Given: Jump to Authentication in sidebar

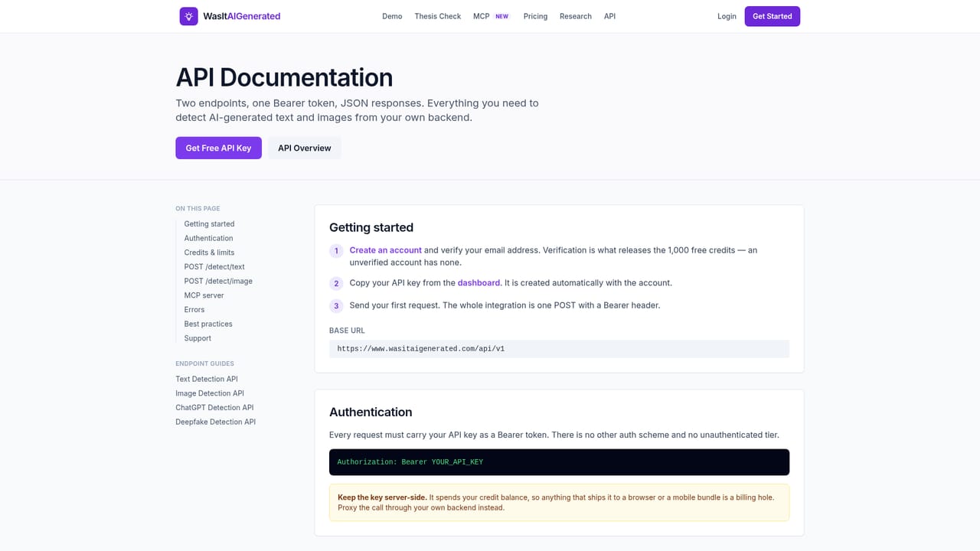Looking at the screenshot, I should [208, 238].
